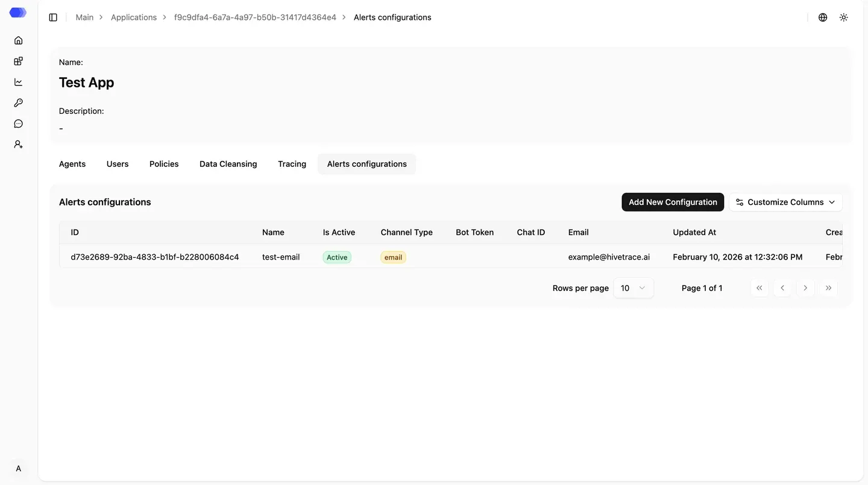Open the Applications grid sidebar icon
Screen dimensions: 868x485
[x=19, y=61]
